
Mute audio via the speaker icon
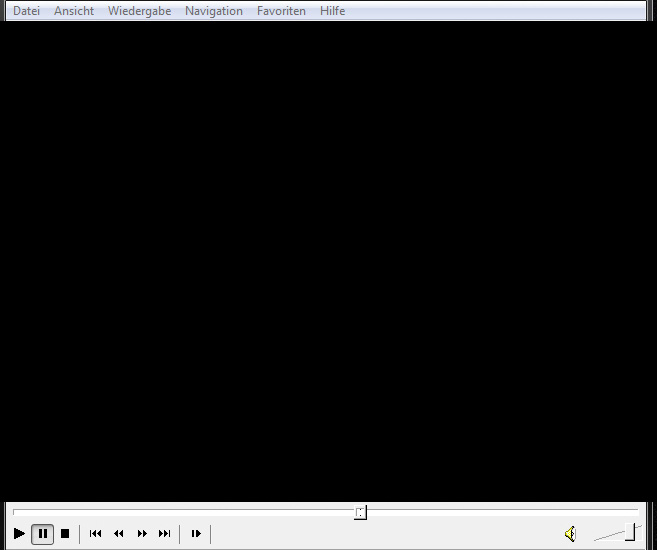coord(570,534)
